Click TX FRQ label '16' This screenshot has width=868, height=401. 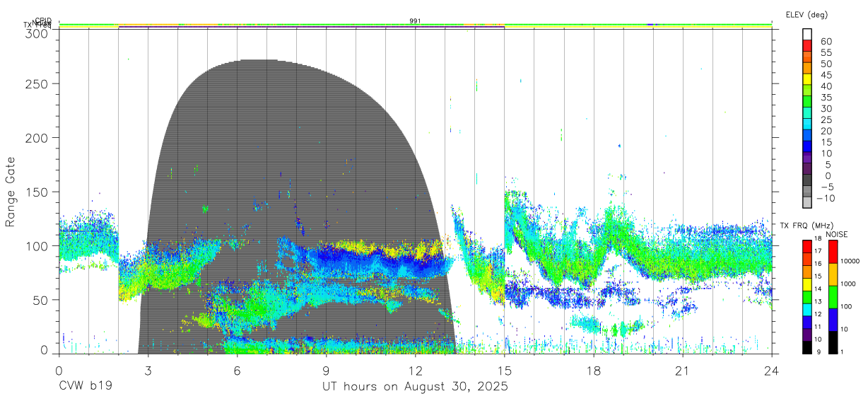click(819, 264)
